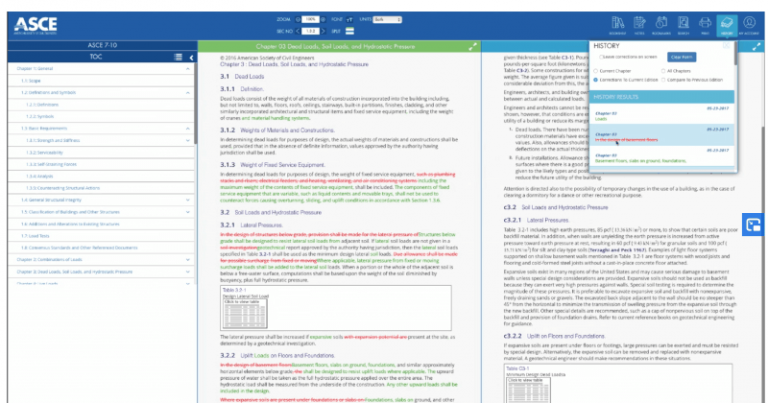Expand Chapter 2: Combinations of Loads
768x403 pixels.
(188, 260)
